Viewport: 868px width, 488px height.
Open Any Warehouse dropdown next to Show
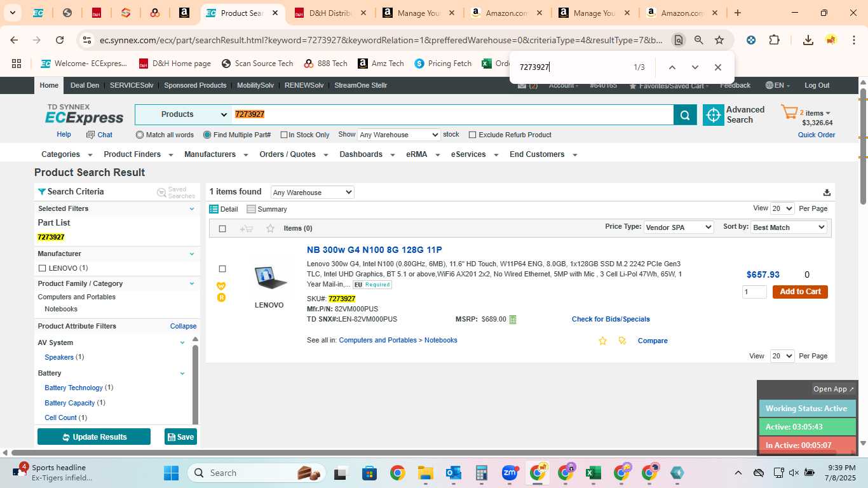point(398,135)
